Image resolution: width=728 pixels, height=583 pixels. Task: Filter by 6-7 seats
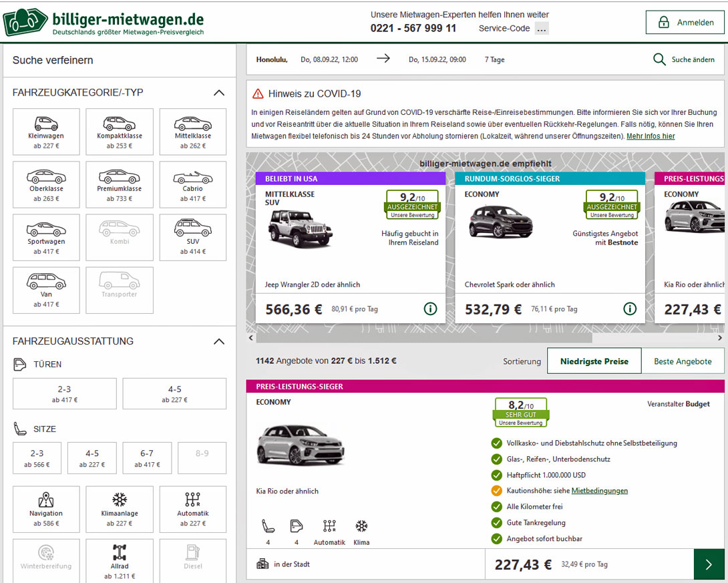(x=147, y=458)
